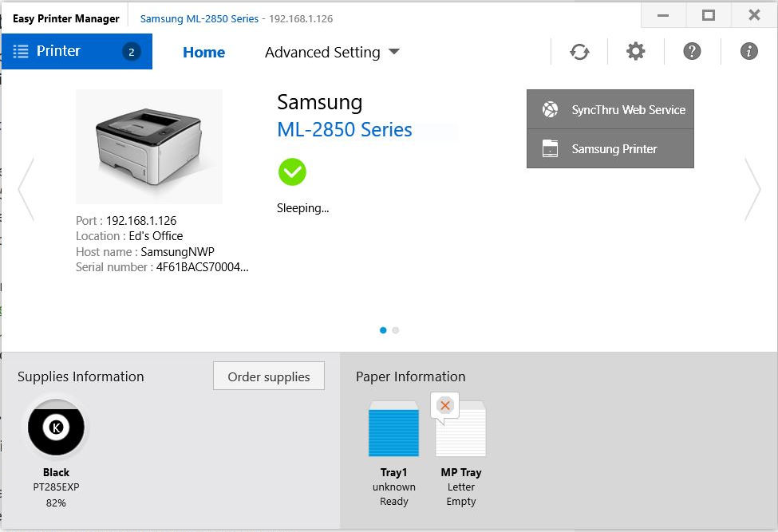Select the blue Tray1 paper icon
The image size is (778, 532).
[393, 429]
